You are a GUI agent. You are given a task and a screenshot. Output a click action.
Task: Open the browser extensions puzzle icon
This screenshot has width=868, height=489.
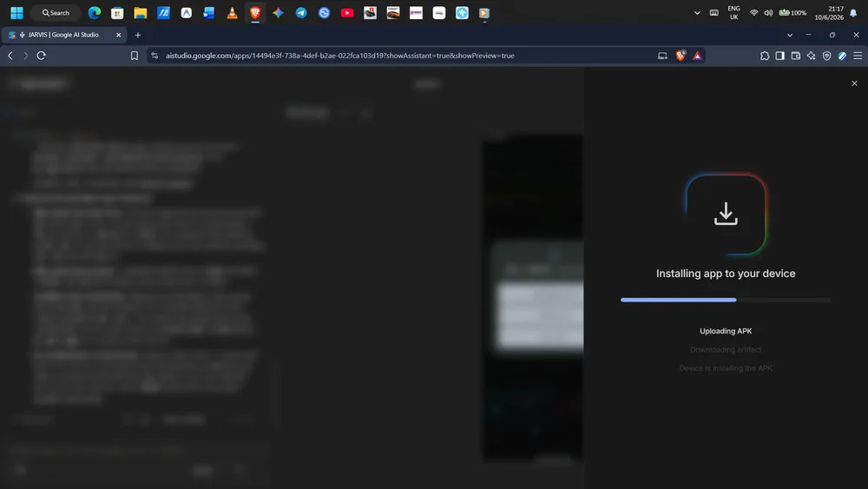(x=765, y=56)
